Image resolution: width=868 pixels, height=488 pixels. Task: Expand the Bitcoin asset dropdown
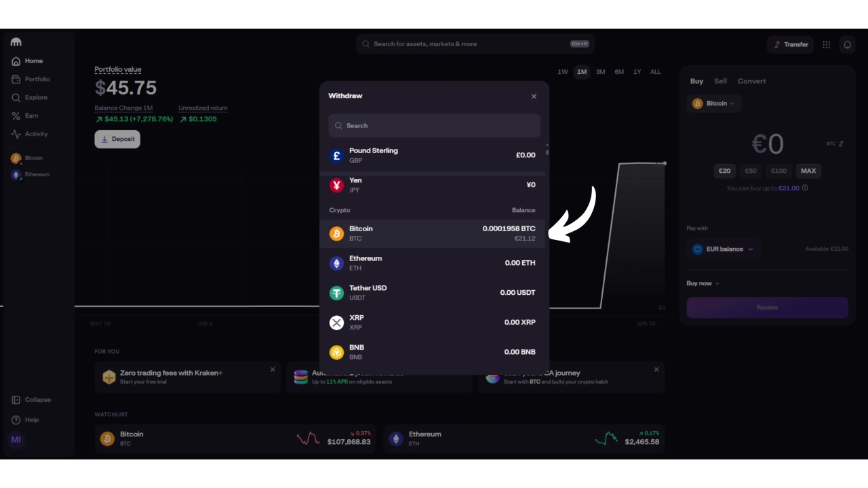715,104
